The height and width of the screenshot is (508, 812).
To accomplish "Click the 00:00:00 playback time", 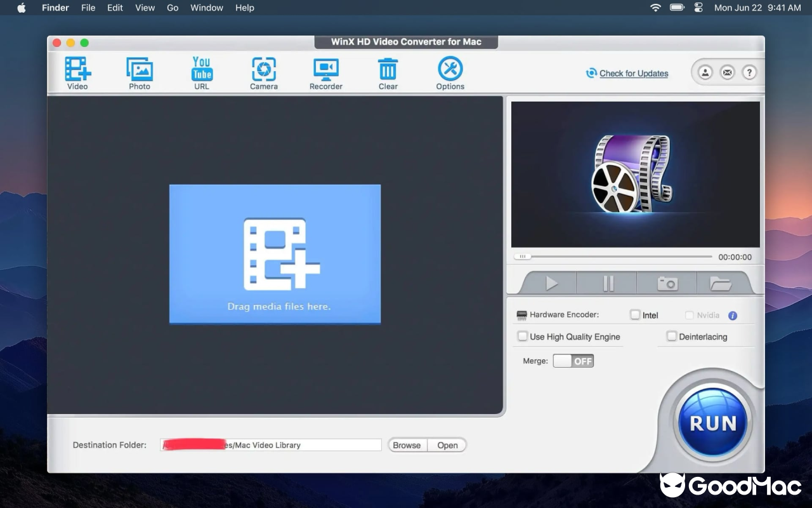I will pos(735,257).
